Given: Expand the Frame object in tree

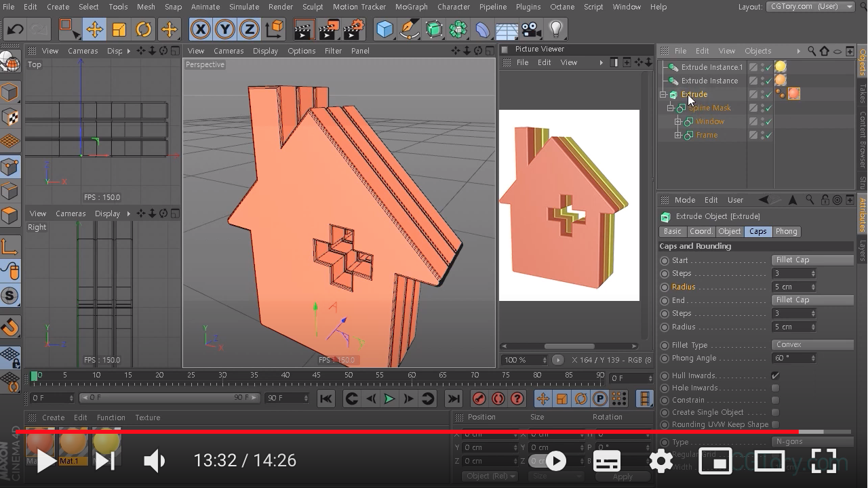Looking at the screenshot, I should tap(677, 135).
